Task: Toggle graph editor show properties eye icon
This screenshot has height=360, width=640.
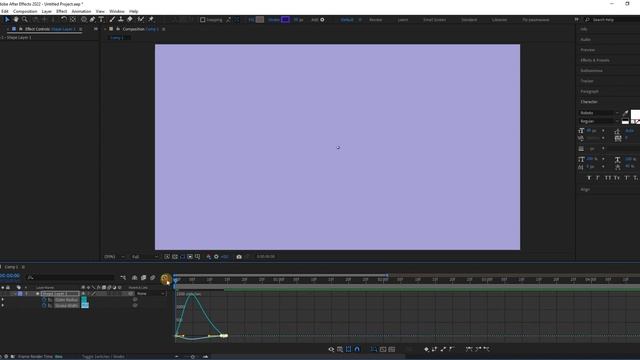Action: pos(331,349)
